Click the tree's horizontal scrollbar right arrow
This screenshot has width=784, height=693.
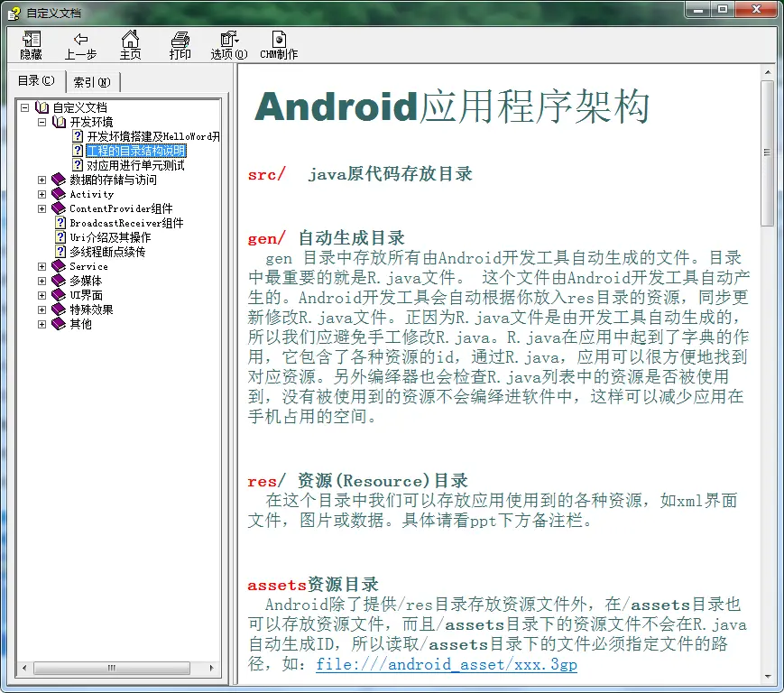pyautogui.click(x=213, y=669)
